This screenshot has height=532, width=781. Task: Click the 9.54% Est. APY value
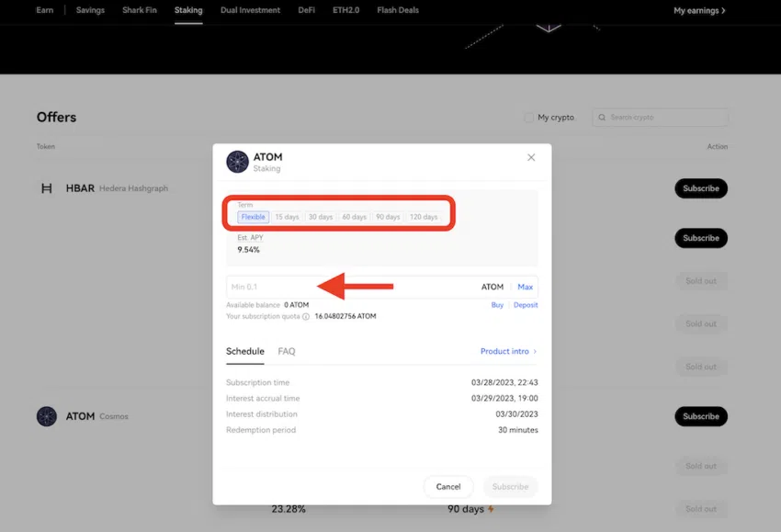tap(248, 250)
